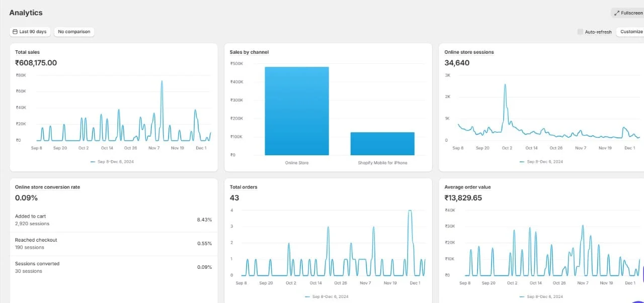Screen dimensions: 644x303
Task: Open the Customize dashboard options
Action: 631,32
